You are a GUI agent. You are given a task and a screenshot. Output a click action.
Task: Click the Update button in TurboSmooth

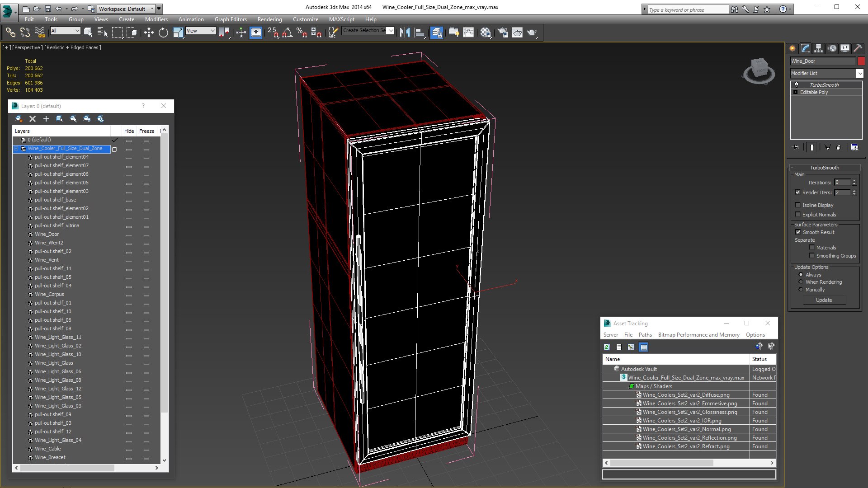coord(824,300)
